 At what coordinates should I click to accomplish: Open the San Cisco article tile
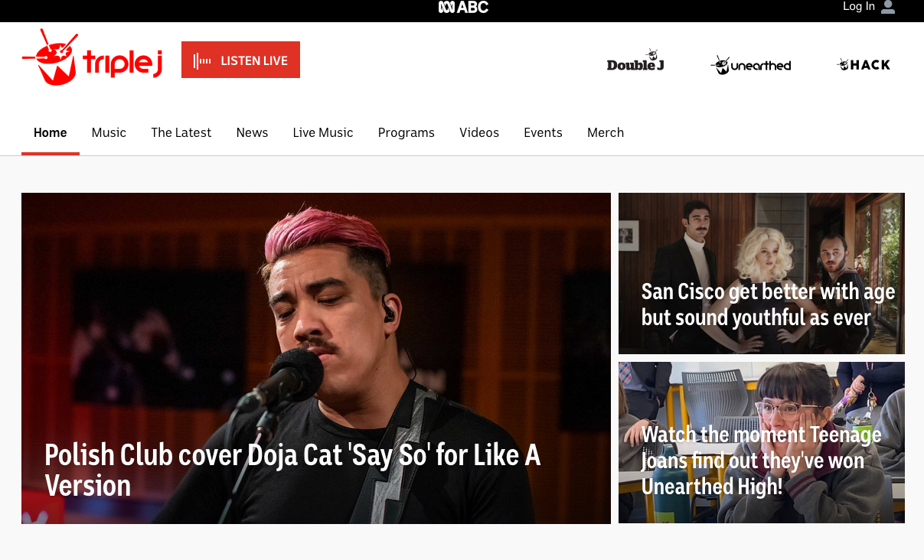click(768, 304)
